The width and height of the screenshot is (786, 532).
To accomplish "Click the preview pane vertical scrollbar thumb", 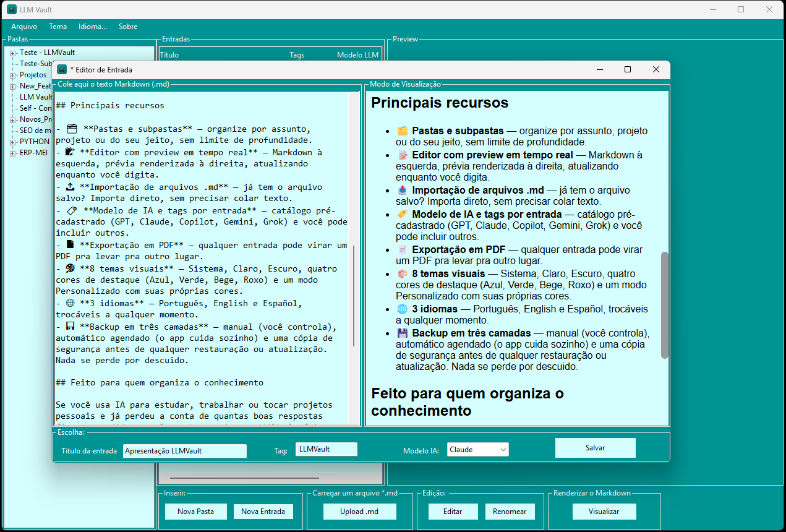I will [x=665, y=305].
